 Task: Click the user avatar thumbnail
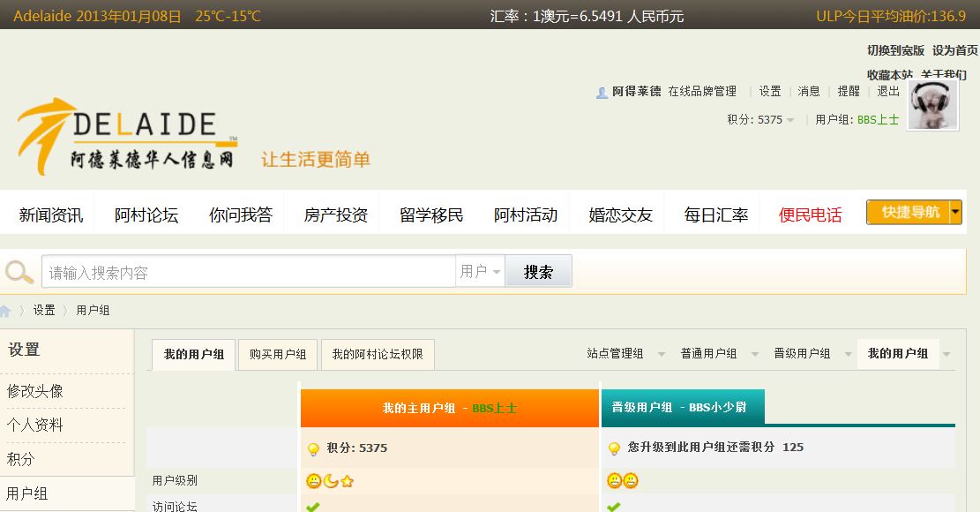click(933, 106)
